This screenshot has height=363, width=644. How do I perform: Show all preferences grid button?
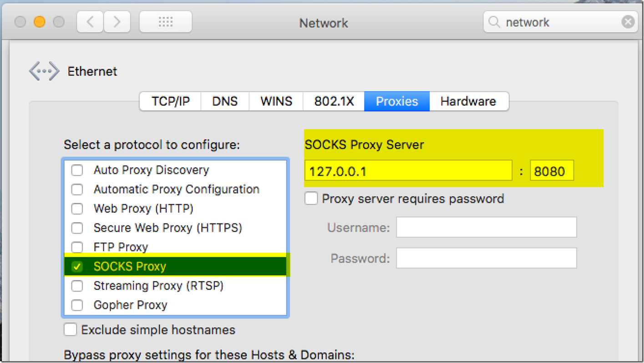point(166,22)
